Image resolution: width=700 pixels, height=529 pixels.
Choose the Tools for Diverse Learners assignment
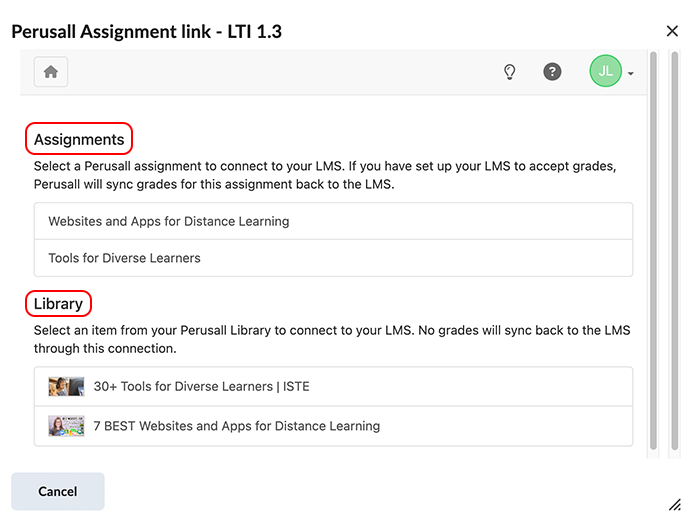(x=125, y=258)
